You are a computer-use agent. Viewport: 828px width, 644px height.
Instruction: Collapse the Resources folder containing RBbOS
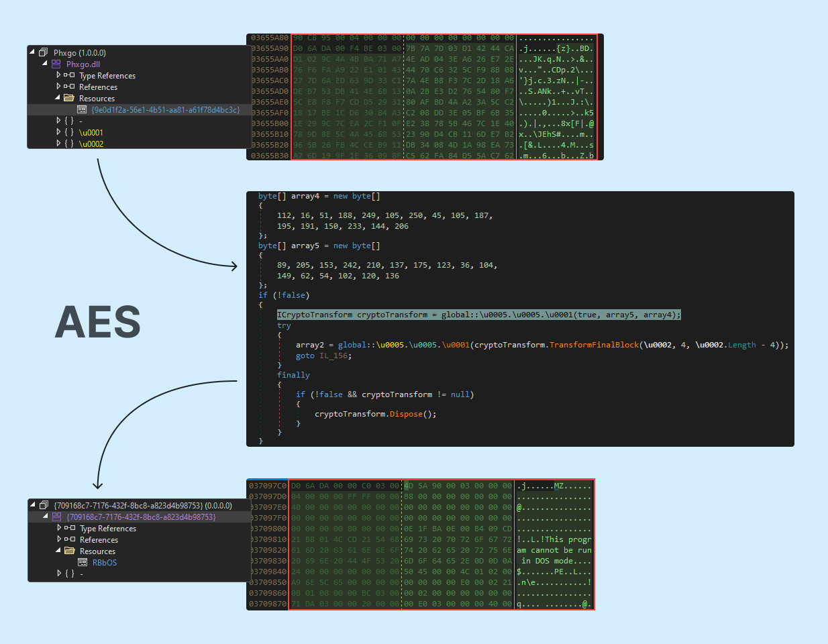58,551
